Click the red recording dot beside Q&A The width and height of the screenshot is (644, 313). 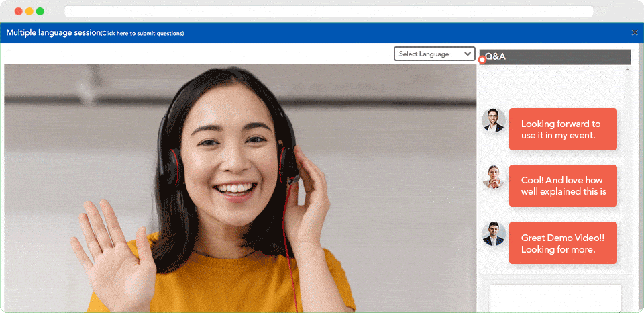(482, 60)
